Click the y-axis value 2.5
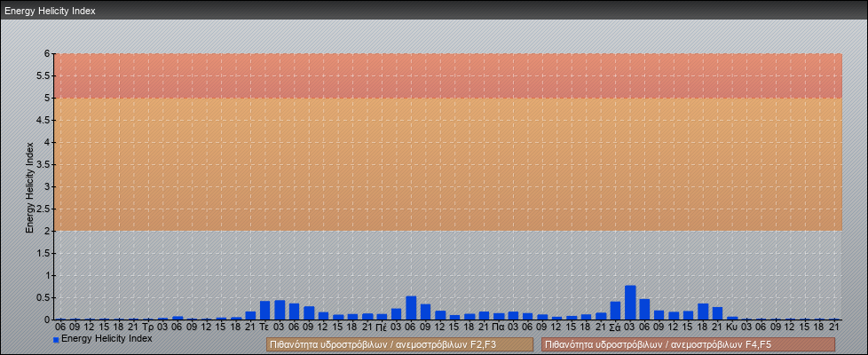The width and height of the screenshot is (868, 355). point(43,209)
